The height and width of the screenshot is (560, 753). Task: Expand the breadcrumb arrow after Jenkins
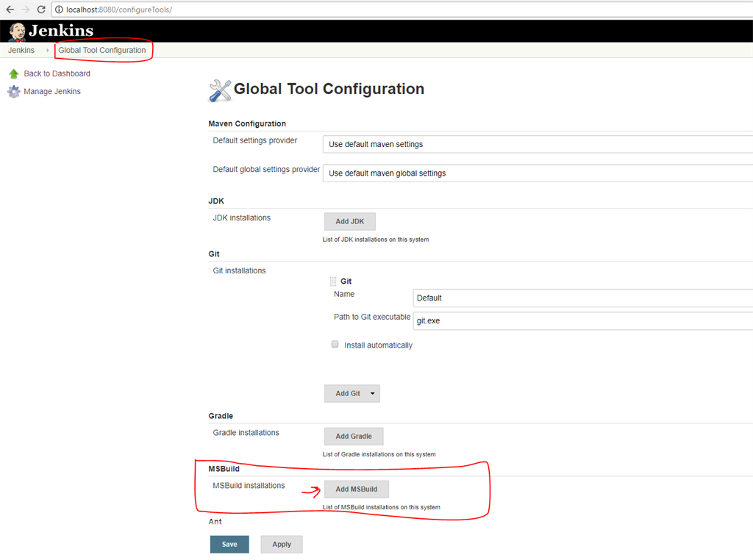coord(48,51)
